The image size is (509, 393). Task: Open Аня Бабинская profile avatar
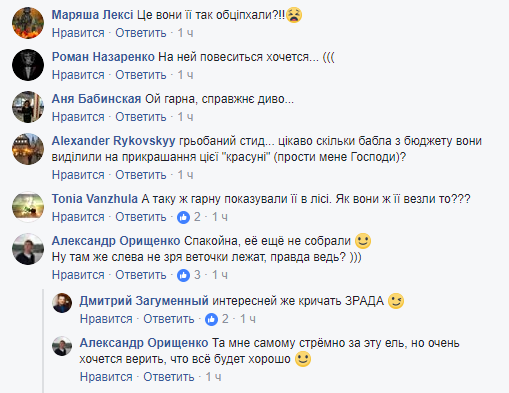click(28, 107)
